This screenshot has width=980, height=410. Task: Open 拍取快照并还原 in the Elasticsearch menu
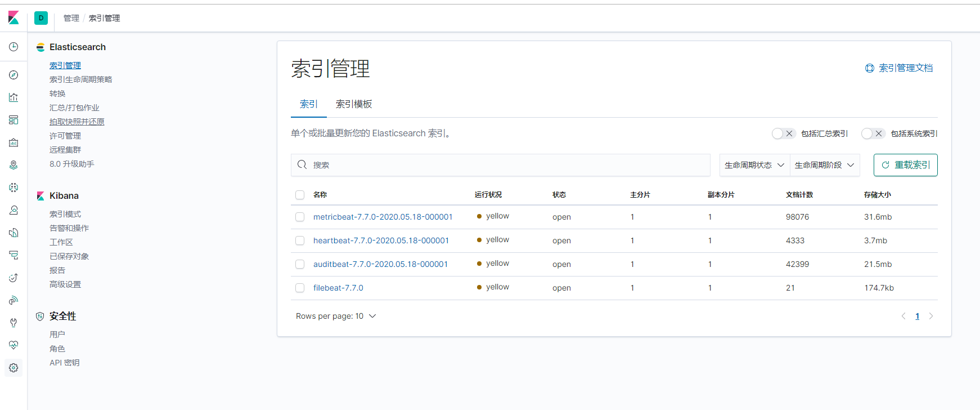[x=77, y=122]
